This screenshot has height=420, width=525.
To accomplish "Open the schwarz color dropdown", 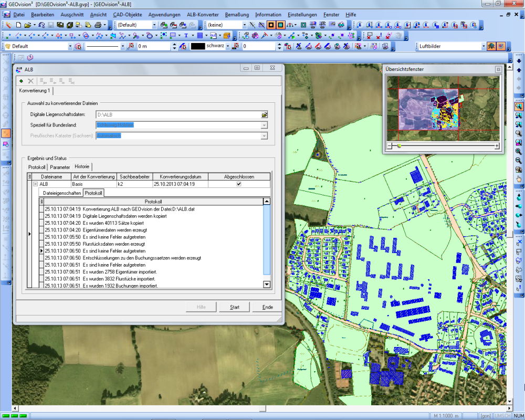I will pos(228,46).
